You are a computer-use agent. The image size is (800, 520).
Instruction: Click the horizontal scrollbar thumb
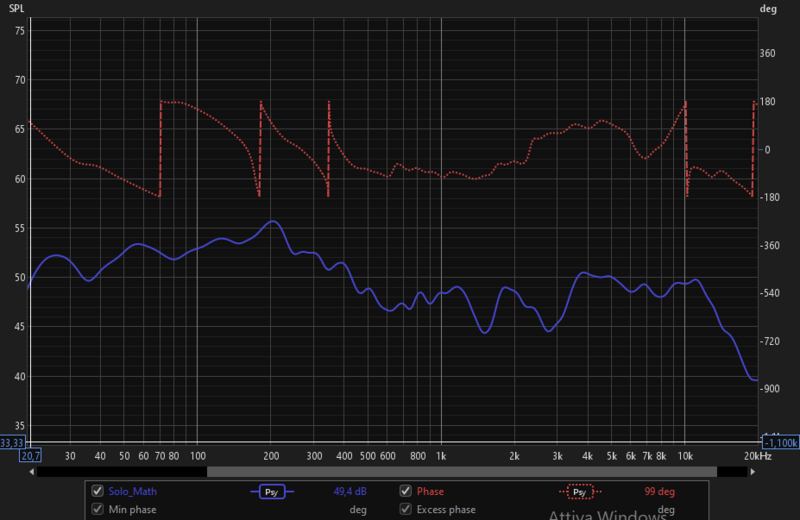coord(462,472)
